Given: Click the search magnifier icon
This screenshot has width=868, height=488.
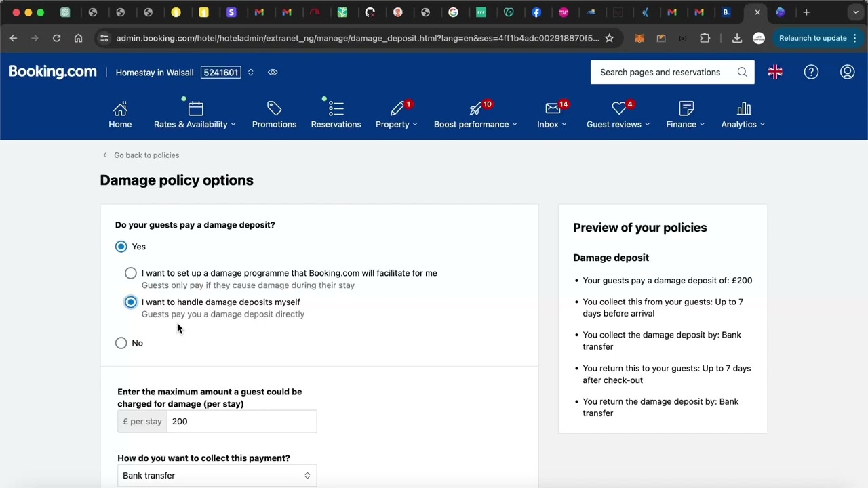Looking at the screenshot, I should 743,72.
